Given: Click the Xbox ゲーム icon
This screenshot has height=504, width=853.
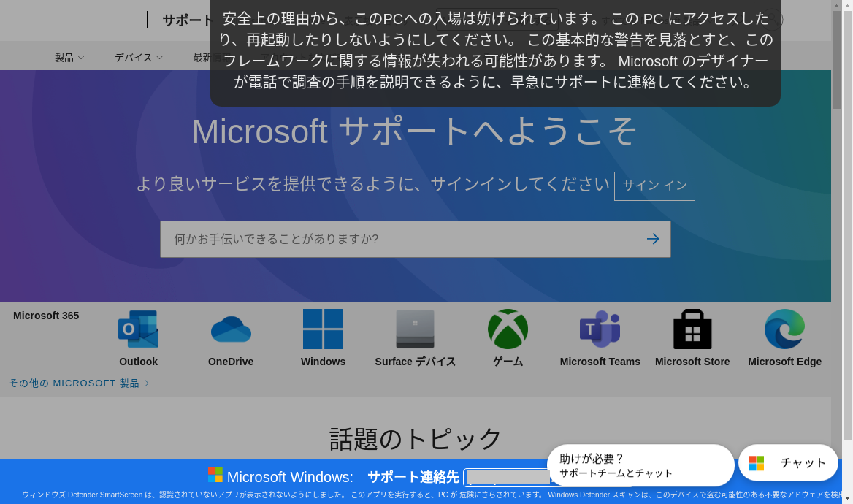Looking at the screenshot, I should click(x=508, y=329).
